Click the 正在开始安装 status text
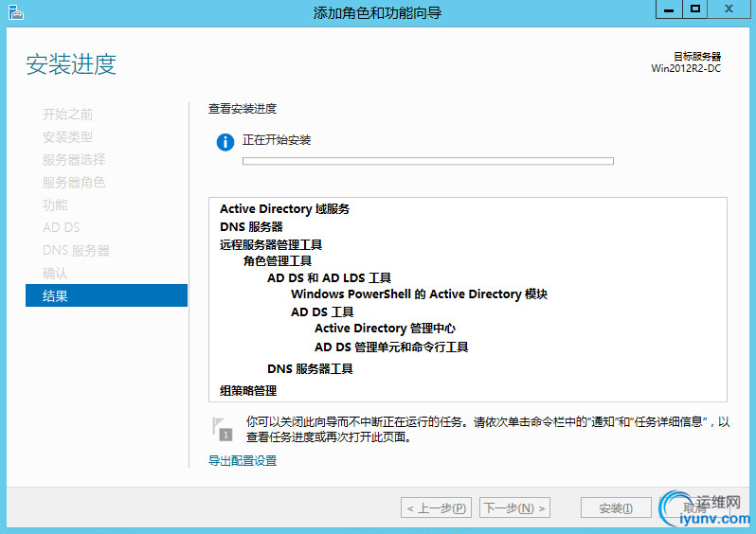The image size is (756, 534). click(x=277, y=140)
